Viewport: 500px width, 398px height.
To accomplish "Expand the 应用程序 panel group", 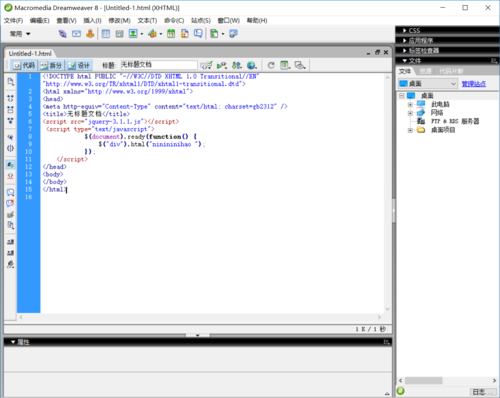I will tap(404, 41).
